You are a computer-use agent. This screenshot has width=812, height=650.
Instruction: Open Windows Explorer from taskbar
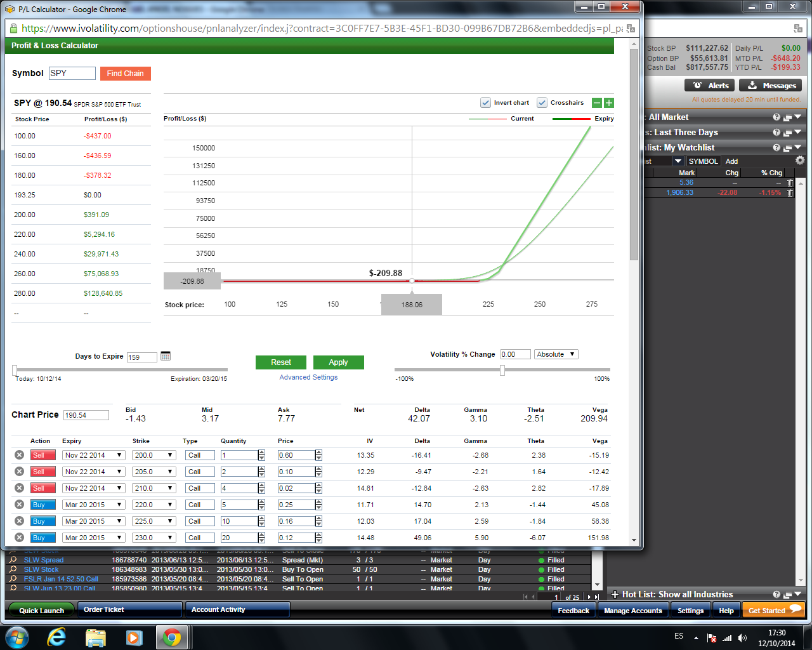[95, 637]
